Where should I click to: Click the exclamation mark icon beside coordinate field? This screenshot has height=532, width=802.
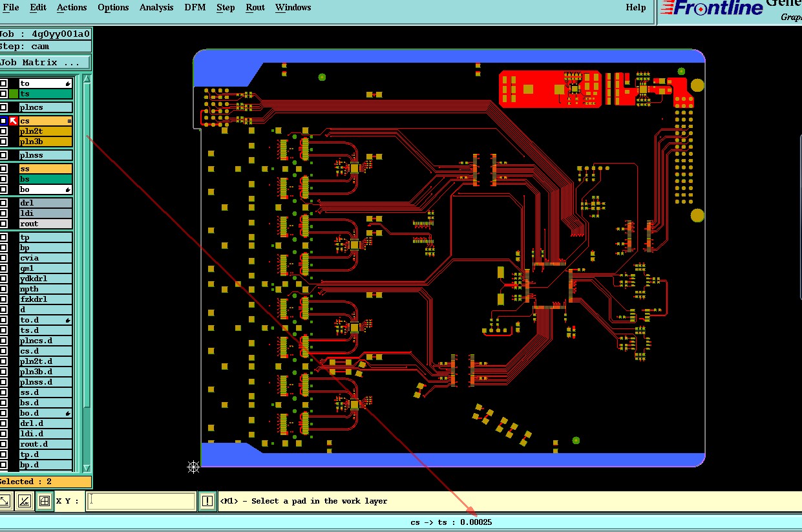(x=207, y=500)
